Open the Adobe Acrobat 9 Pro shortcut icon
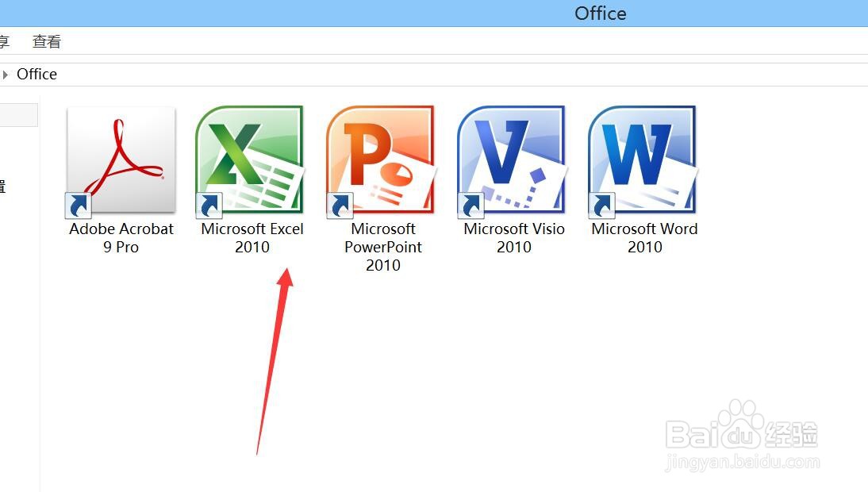 121,161
